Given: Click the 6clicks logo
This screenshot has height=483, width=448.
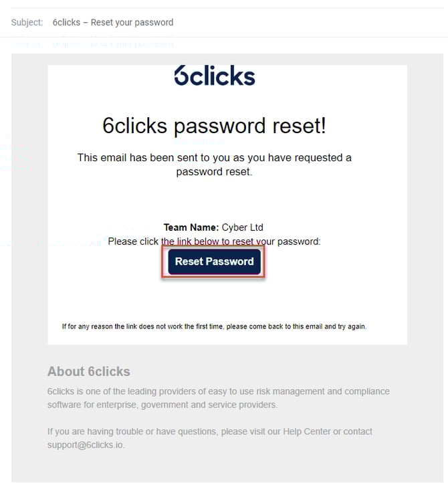Looking at the screenshot, I should tap(215, 76).
